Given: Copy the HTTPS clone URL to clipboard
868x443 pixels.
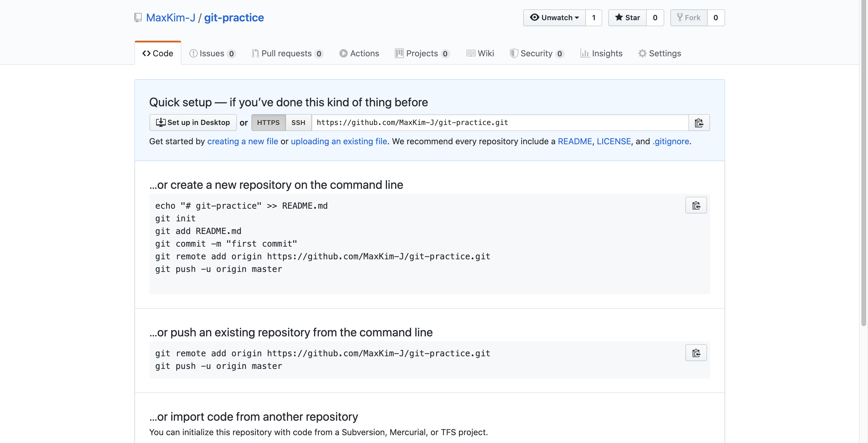Looking at the screenshot, I should 699,123.
